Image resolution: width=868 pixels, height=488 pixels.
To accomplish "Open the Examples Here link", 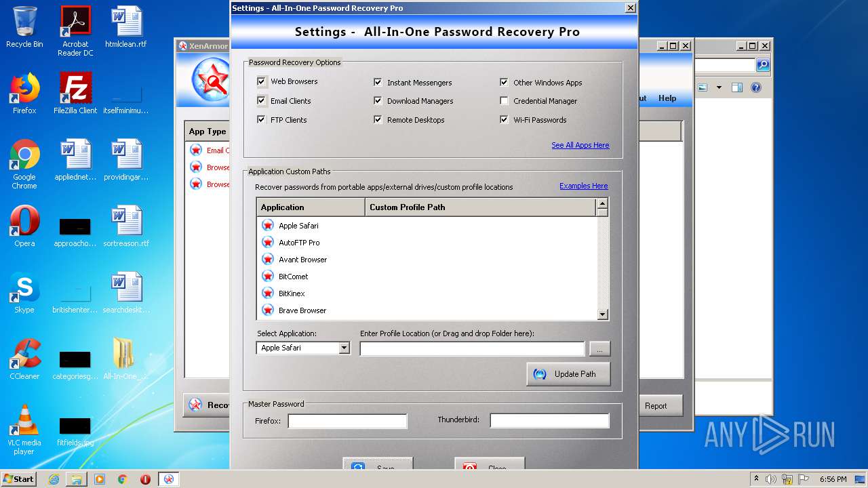I will point(583,186).
